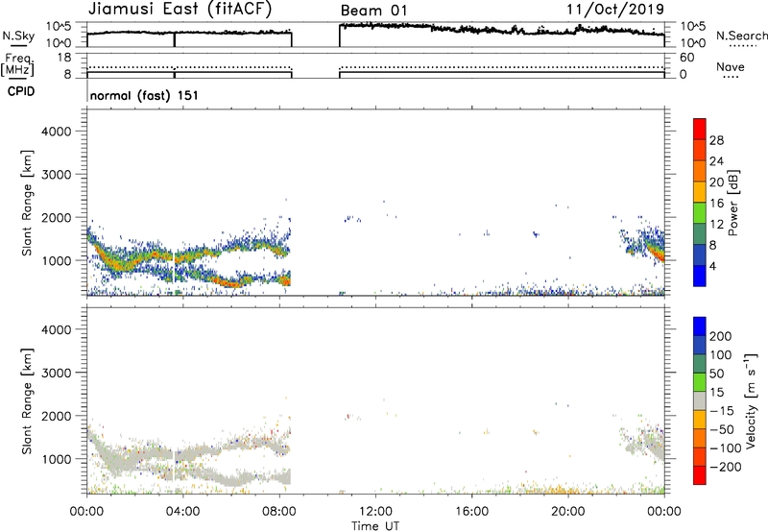The width and height of the screenshot is (768, 532).
Task: Click the '60' tick on the Nave axis
Action: pos(686,58)
